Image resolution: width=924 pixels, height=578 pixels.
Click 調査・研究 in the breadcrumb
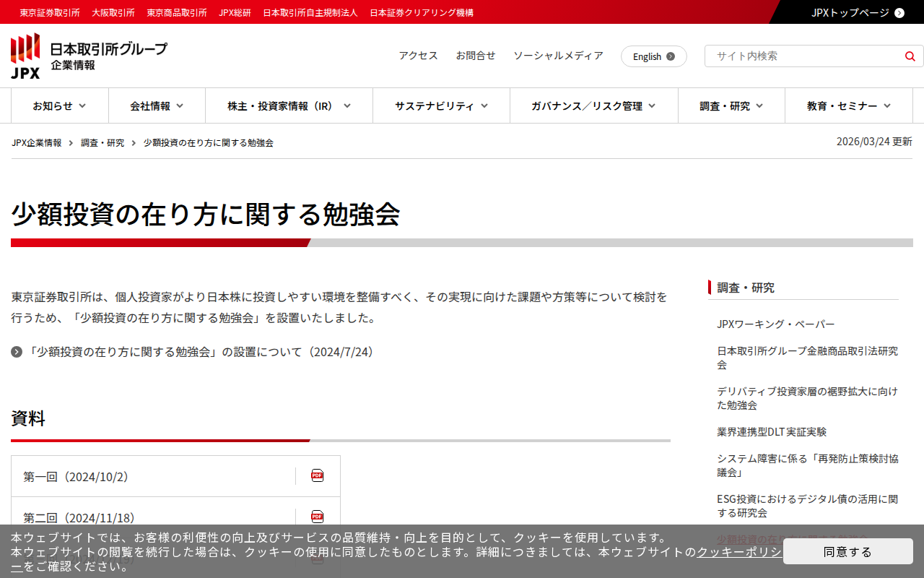pos(103,143)
